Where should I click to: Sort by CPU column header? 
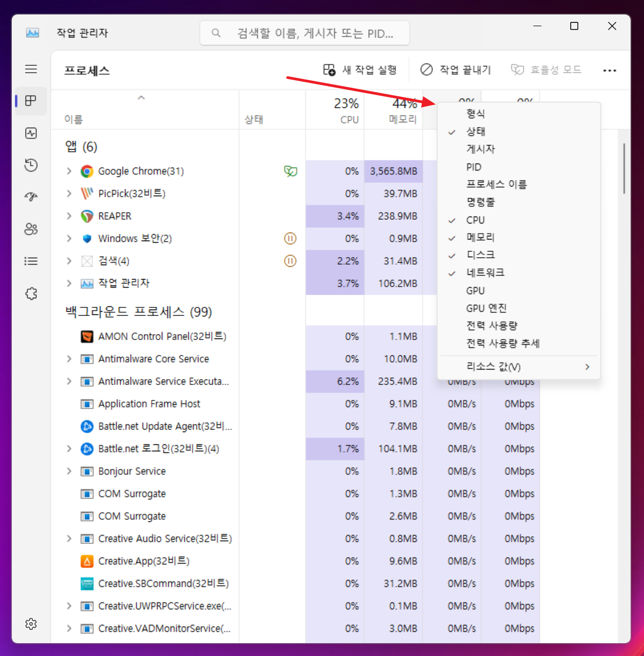click(335, 110)
